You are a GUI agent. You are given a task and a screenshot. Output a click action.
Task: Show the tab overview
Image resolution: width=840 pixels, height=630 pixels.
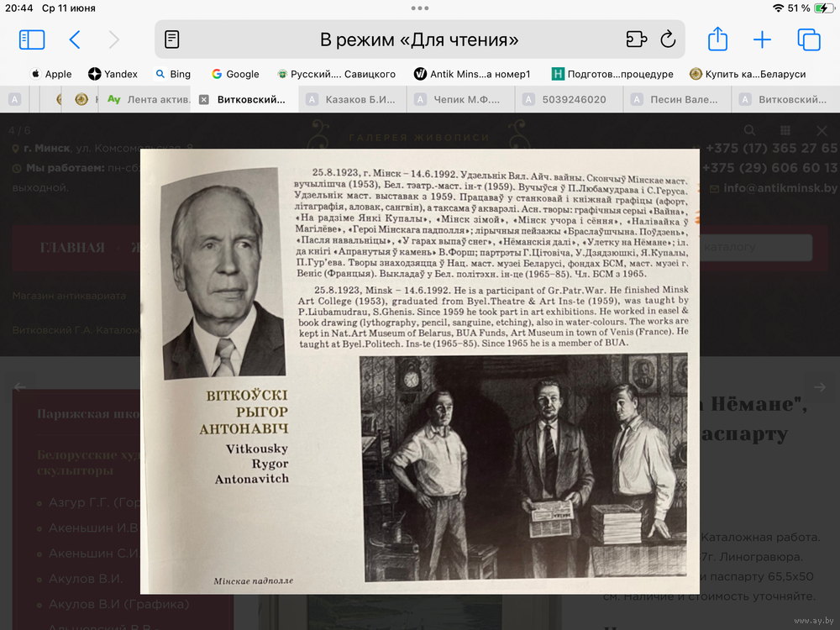pos(808,39)
